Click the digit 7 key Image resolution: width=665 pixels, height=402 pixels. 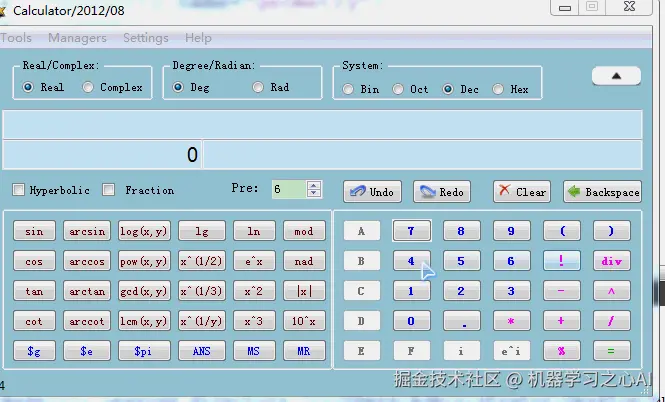coord(411,231)
